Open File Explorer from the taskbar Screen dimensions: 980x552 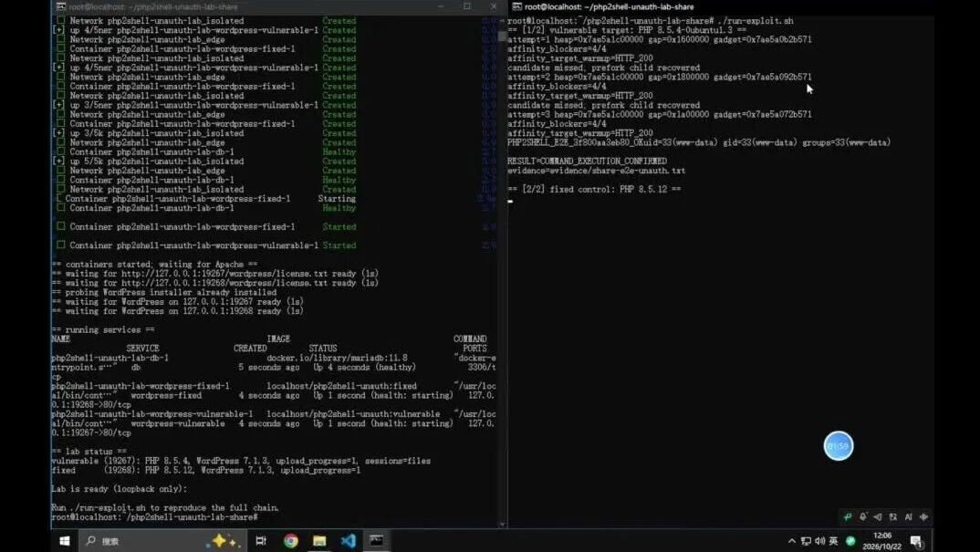(x=319, y=541)
